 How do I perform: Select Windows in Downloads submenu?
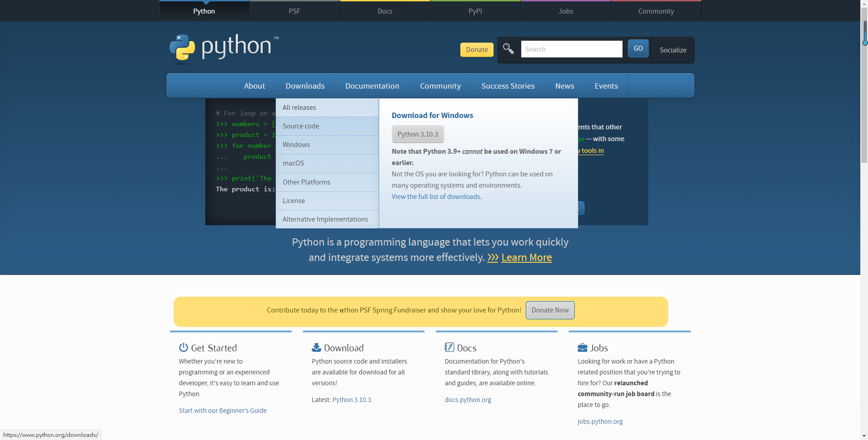pos(327,145)
